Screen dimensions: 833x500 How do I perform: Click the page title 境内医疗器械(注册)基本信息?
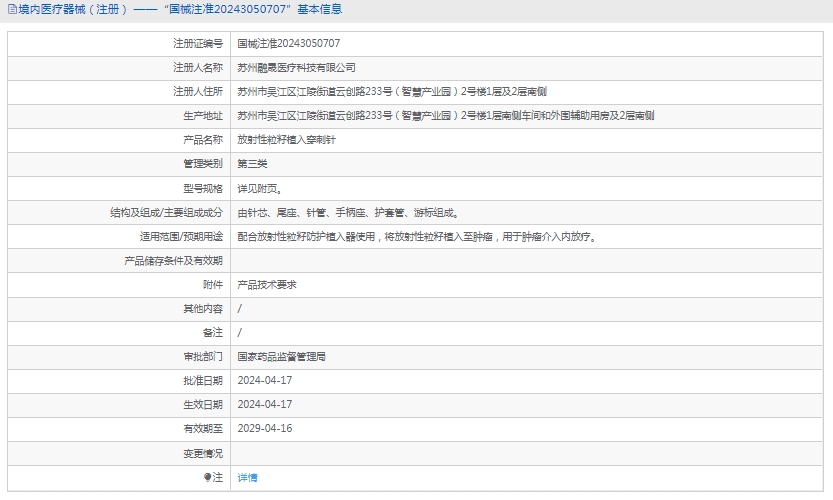point(180,10)
